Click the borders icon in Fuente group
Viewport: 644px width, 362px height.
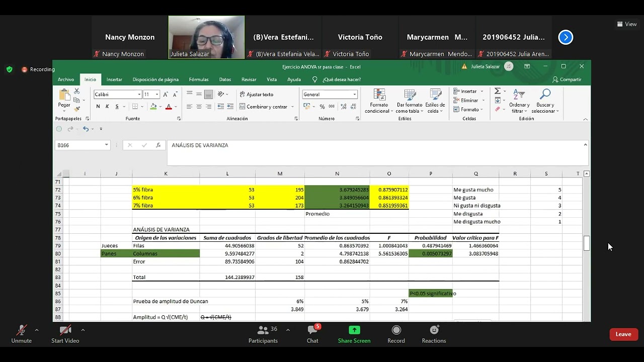(x=135, y=107)
